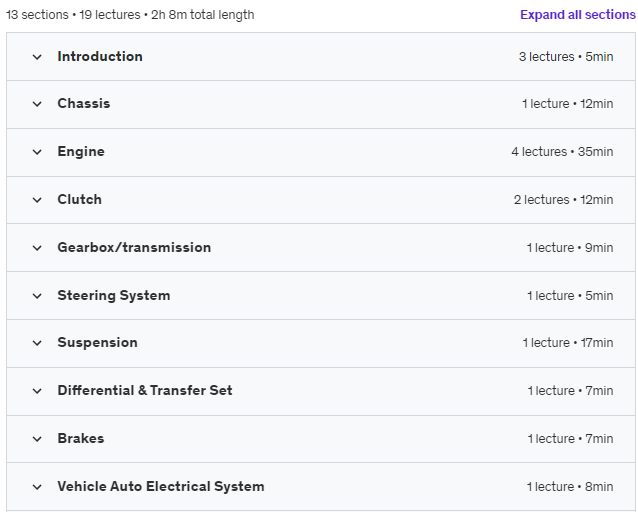Image resolution: width=638 pixels, height=512 pixels.
Task: Click the '4 lectures • 35min' label
Action: coord(562,152)
